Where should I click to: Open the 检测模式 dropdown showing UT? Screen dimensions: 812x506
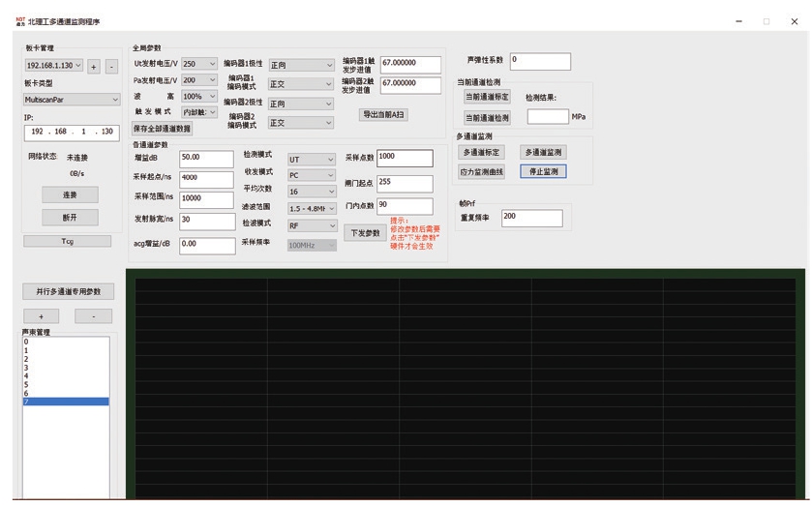click(x=311, y=160)
